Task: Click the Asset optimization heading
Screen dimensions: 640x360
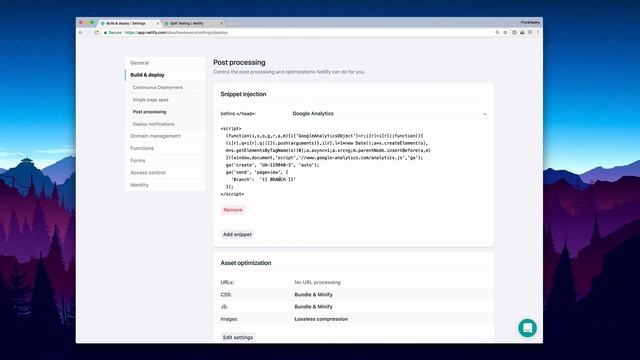Action: click(246, 263)
